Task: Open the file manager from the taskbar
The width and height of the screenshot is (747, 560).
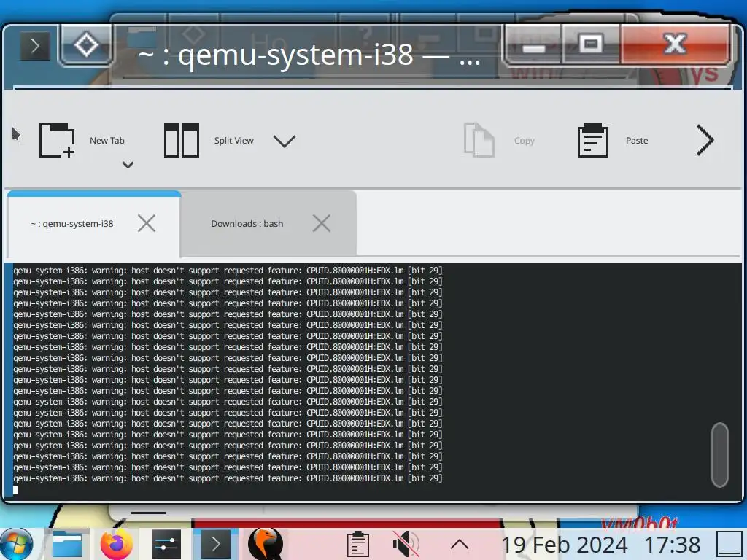Action: tap(67, 544)
